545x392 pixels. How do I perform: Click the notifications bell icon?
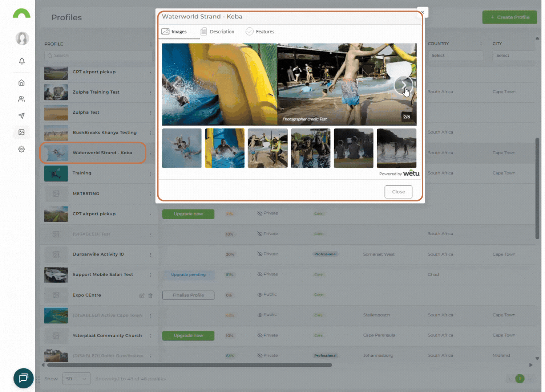click(x=22, y=61)
